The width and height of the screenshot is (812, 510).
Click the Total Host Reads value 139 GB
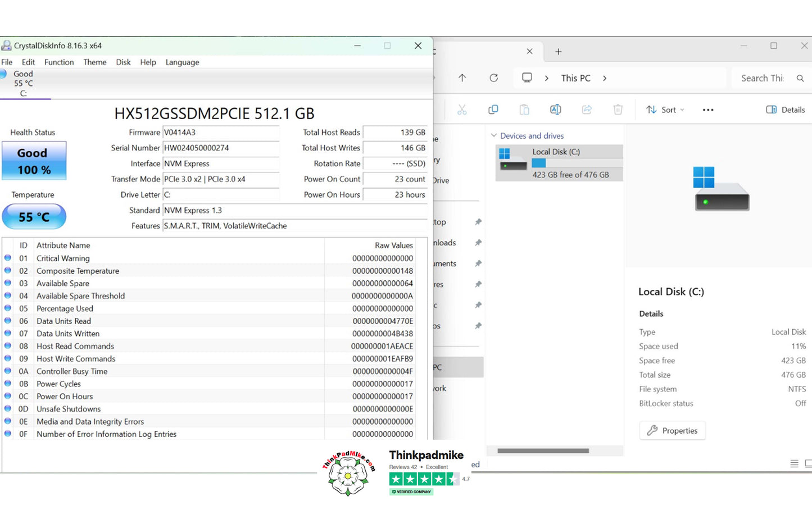395,133
